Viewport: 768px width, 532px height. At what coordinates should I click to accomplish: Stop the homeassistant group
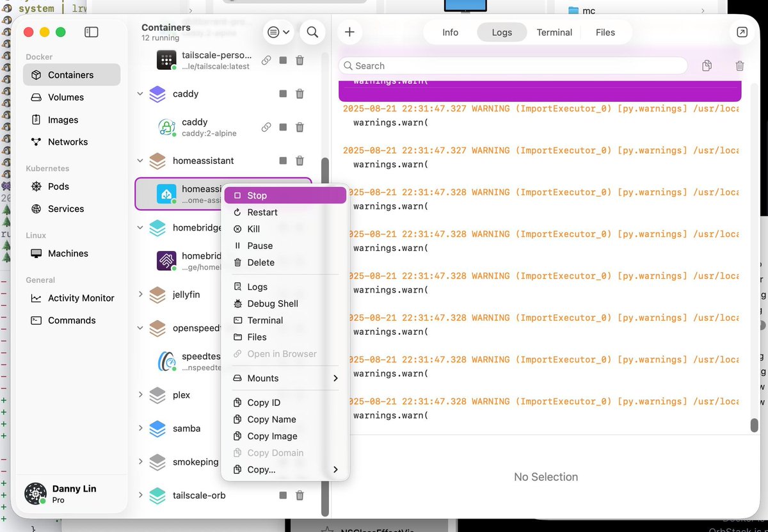pos(283,161)
